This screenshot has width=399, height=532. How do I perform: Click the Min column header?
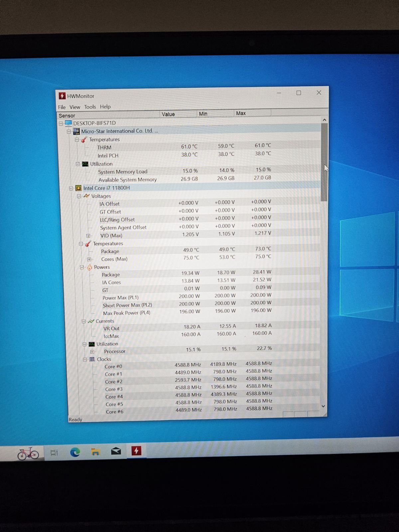coord(216,113)
